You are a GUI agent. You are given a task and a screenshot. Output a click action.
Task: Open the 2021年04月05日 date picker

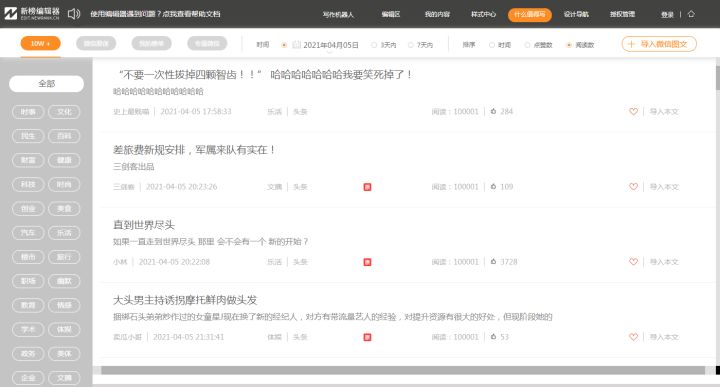pyautogui.click(x=331, y=45)
